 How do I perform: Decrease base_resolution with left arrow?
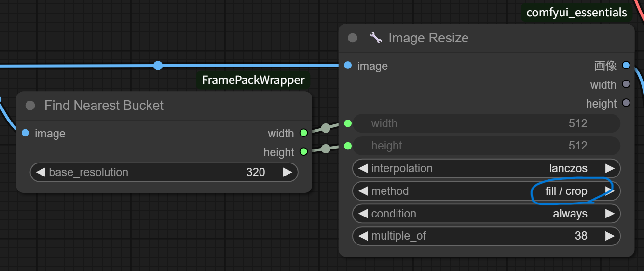(41, 172)
